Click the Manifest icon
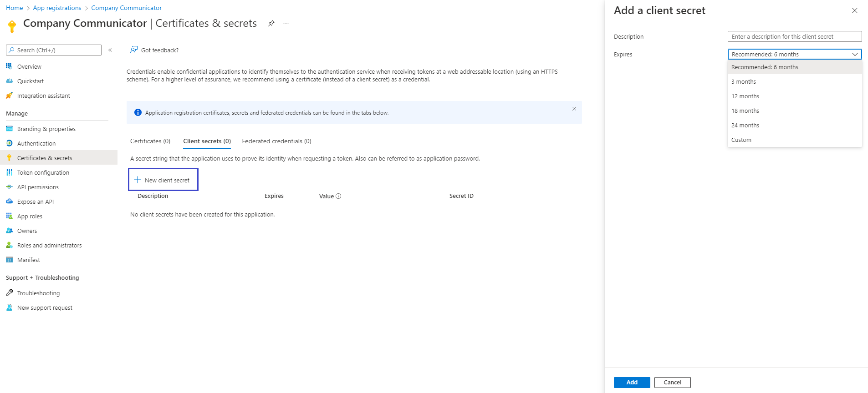Screen dimensions: 868x393 click(9, 259)
